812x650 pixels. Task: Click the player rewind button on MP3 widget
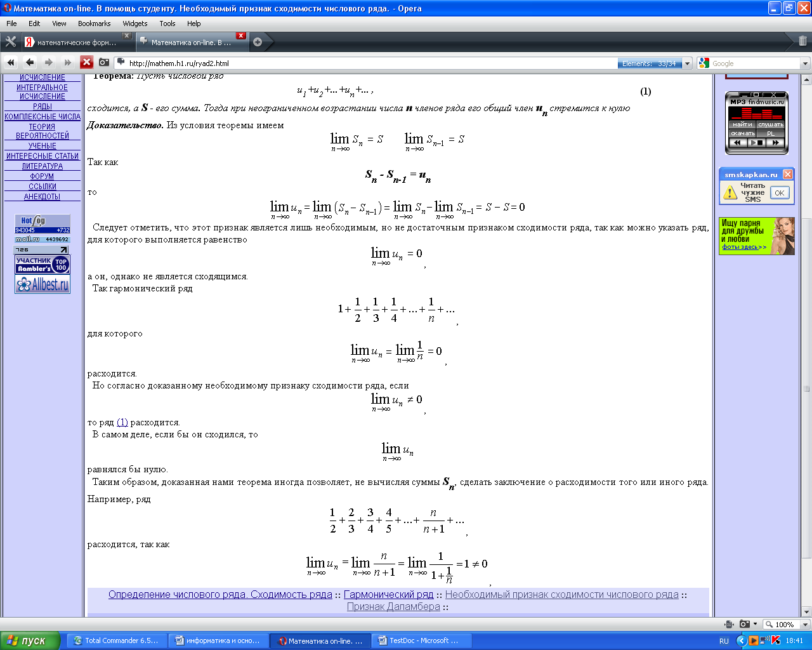click(x=738, y=143)
